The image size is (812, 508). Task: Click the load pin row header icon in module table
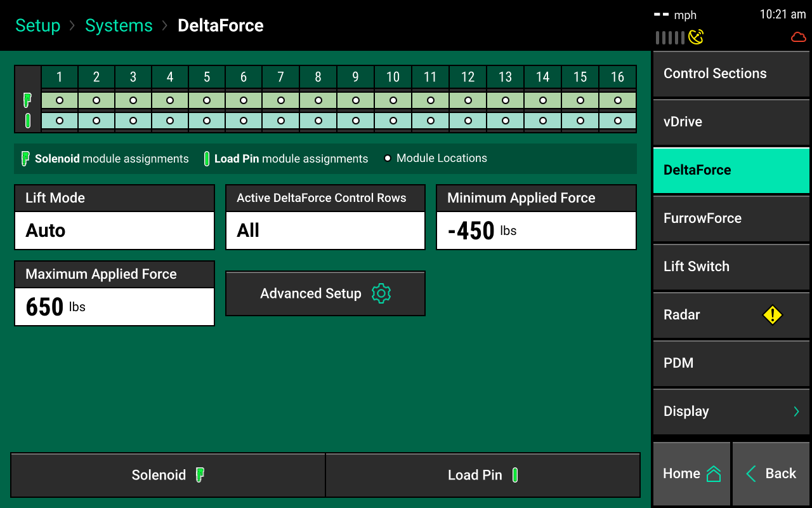pos(28,121)
